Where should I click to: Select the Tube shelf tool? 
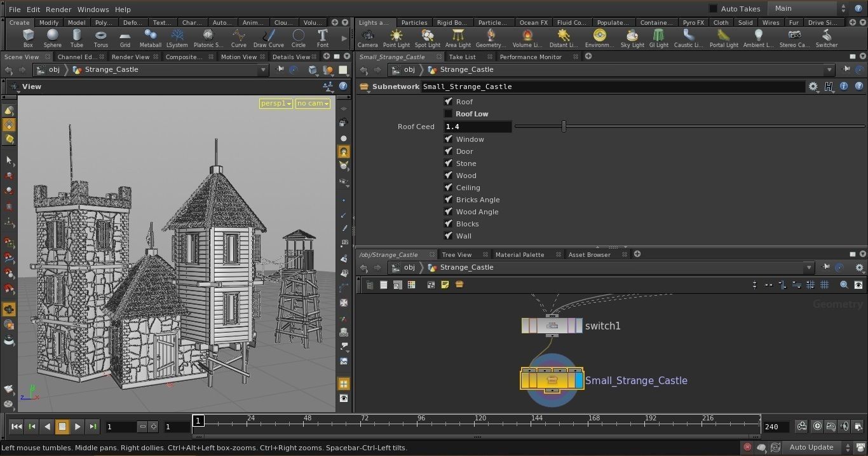[77, 38]
